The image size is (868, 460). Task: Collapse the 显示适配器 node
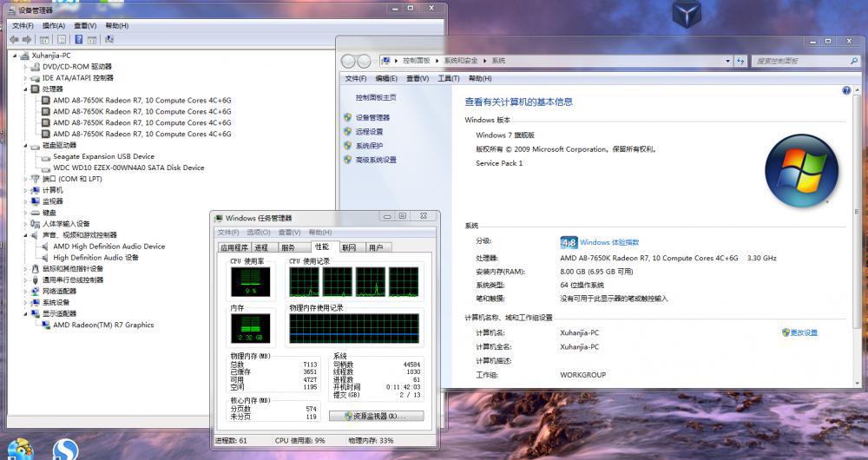point(25,314)
